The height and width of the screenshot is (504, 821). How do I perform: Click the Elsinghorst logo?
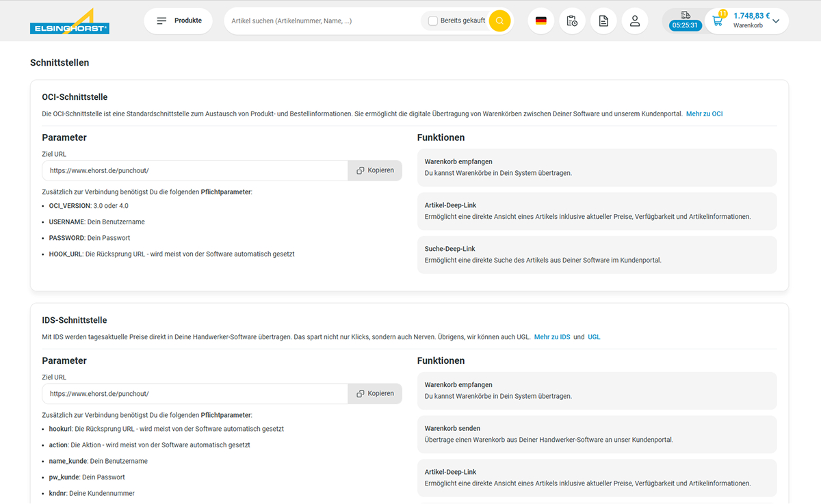(x=69, y=22)
